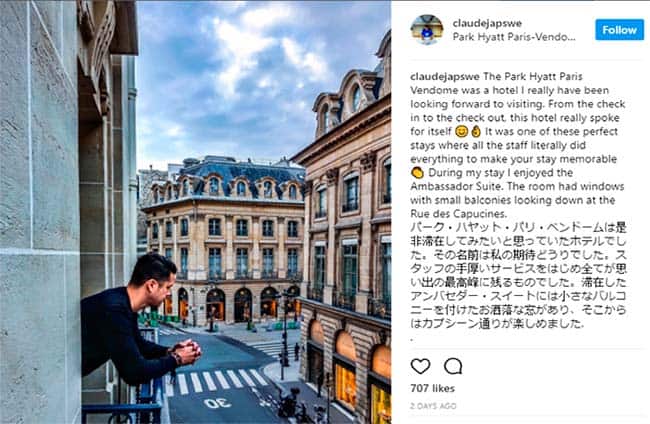Screen dimensions: 650x424
Task: Open the Park Hyatt Paris-Vendo... location link
Action: point(514,37)
